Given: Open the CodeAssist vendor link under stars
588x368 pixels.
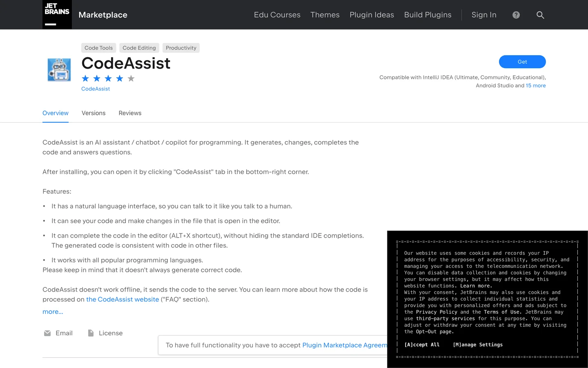Looking at the screenshot, I should pos(96,89).
